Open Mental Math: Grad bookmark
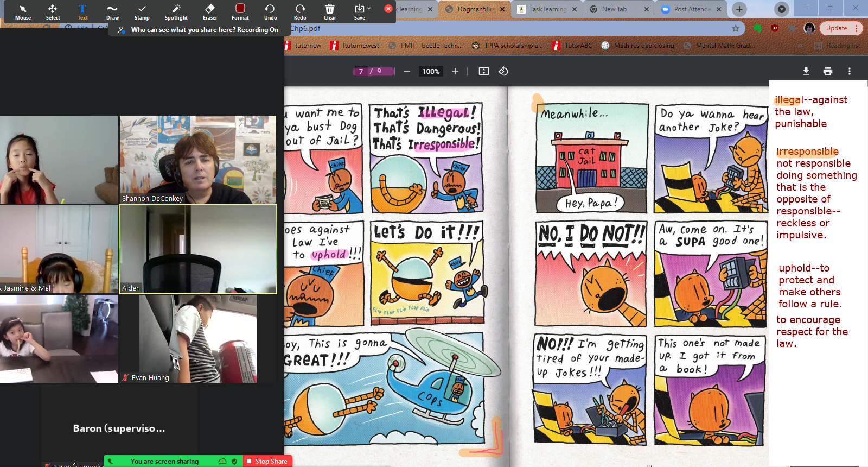The width and height of the screenshot is (868, 467). (x=718, y=46)
